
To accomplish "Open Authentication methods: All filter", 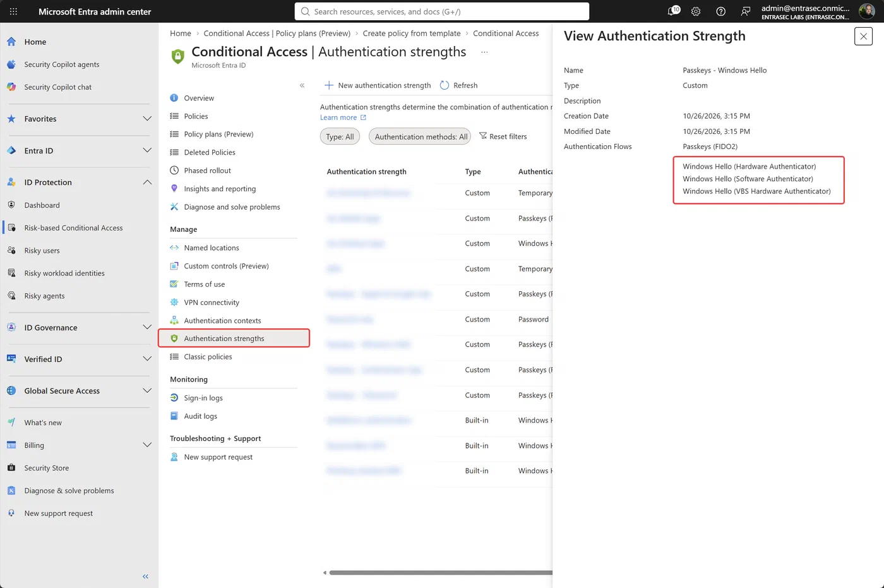I will [x=420, y=136].
